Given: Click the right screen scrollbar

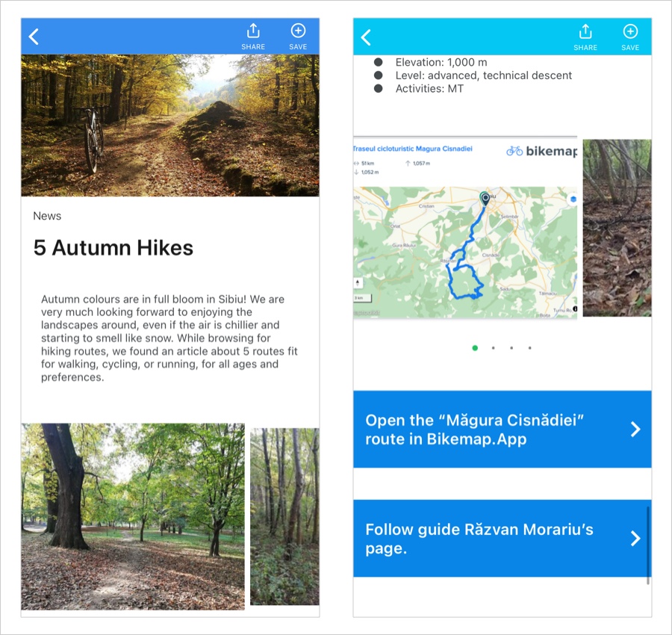Looking at the screenshot, I should tap(648, 545).
